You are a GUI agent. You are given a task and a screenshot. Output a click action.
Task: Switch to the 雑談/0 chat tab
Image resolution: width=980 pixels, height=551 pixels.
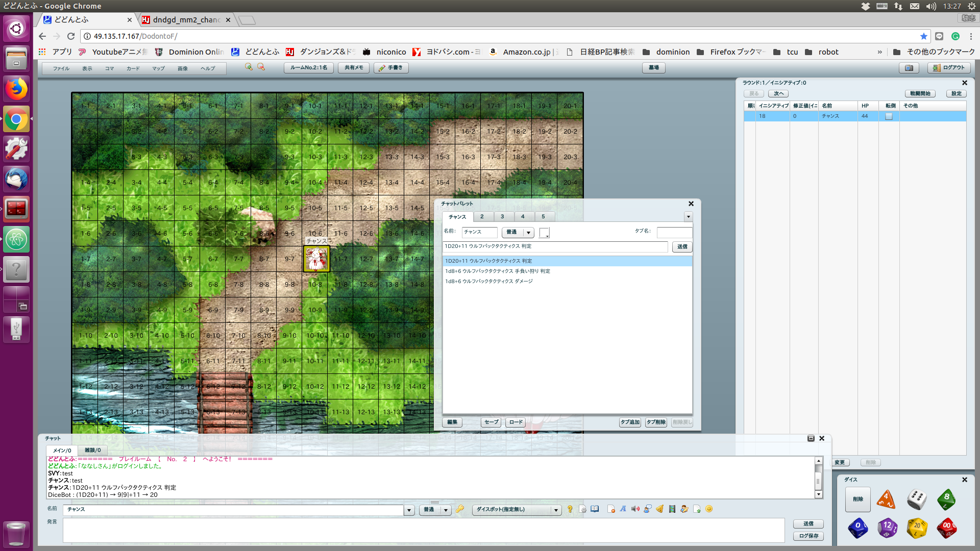click(92, 450)
